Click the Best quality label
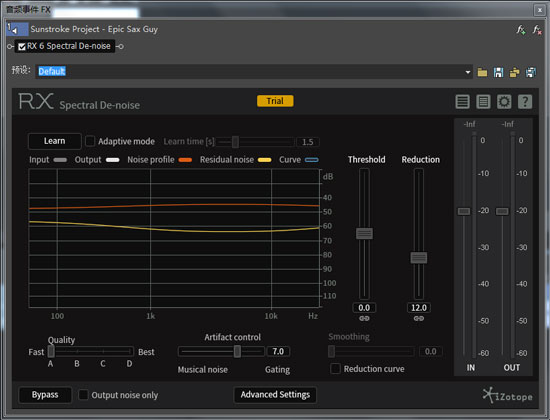 [x=146, y=352]
